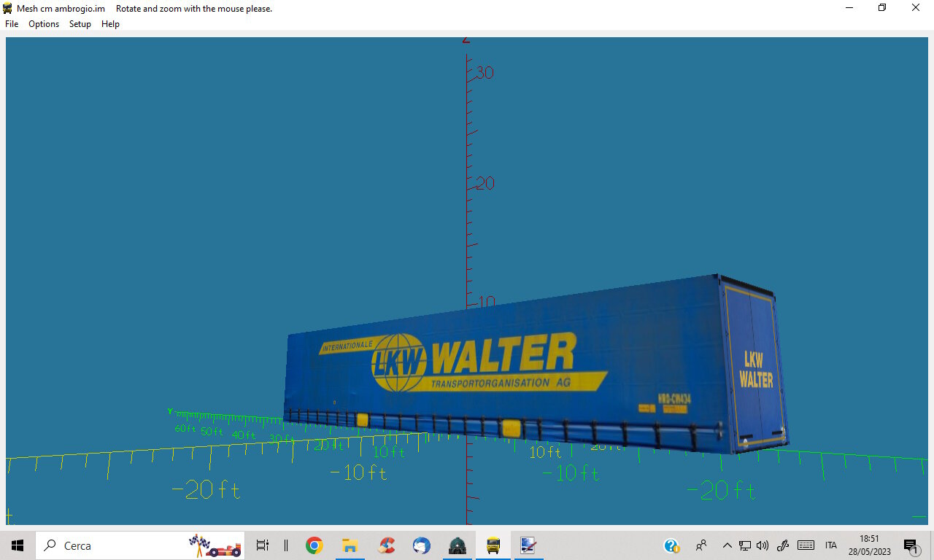Click the Cerca search box in taskbar

[140, 545]
